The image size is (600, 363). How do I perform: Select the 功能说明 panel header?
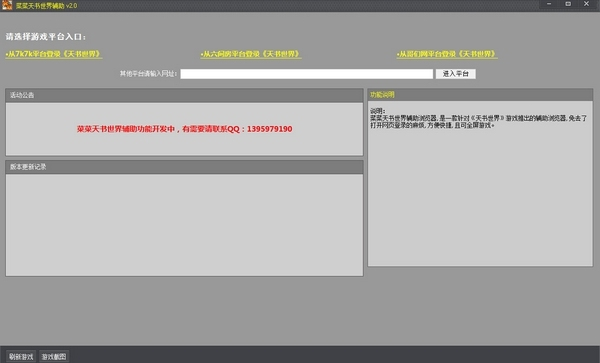tap(480, 95)
